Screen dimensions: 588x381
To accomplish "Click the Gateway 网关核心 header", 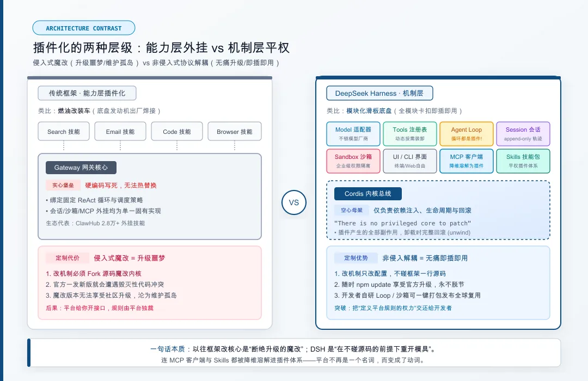I will tap(81, 168).
